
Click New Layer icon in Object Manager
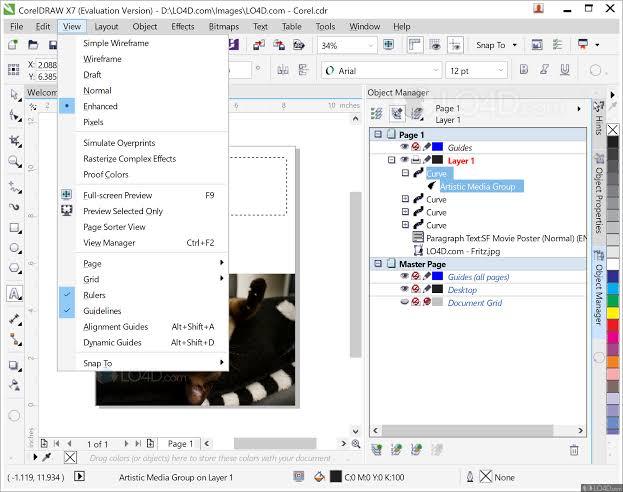tap(377, 449)
